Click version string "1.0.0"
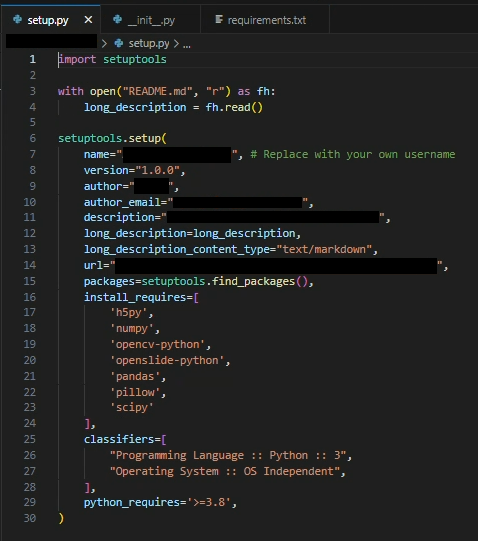Viewport: 478px width, 541px height. pyautogui.click(x=157, y=170)
